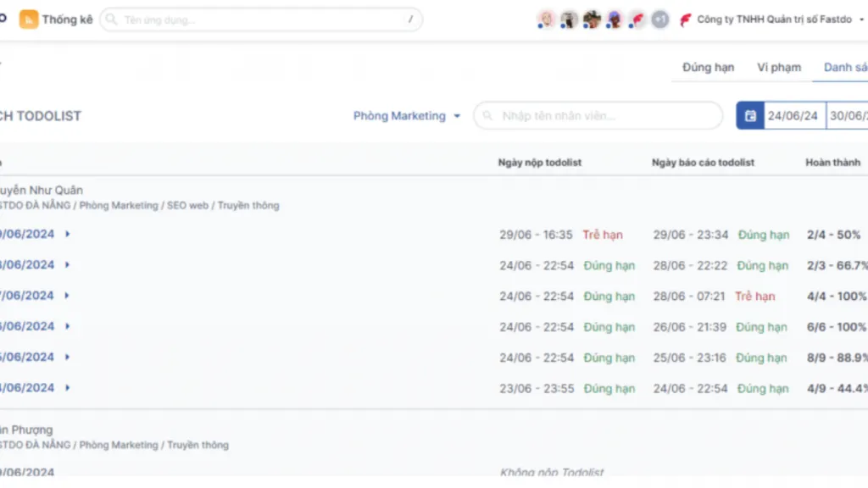
Task: Click the start date field 24/06/24
Action: (x=793, y=115)
